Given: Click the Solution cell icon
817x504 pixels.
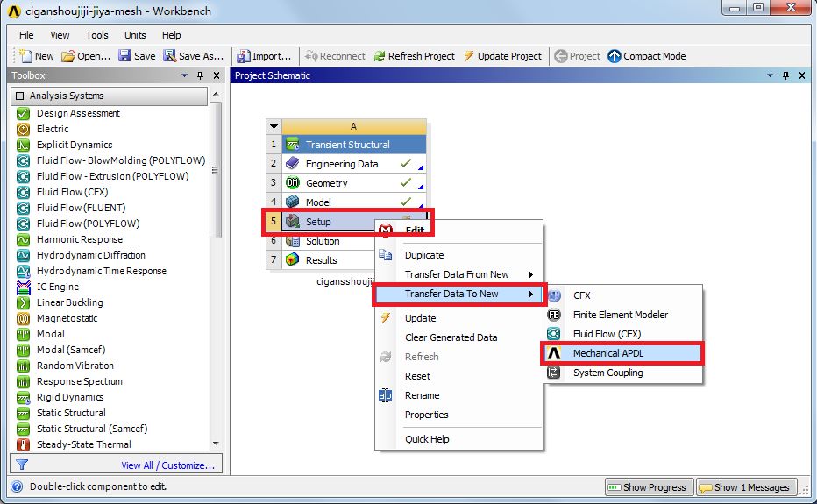Looking at the screenshot, I should coord(292,241).
